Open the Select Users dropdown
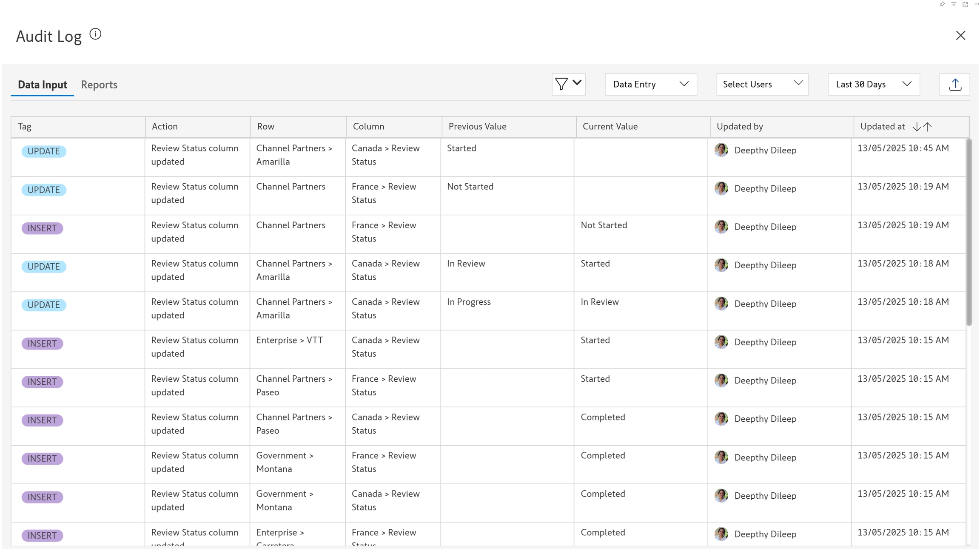The height and width of the screenshot is (551, 980). [762, 84]
